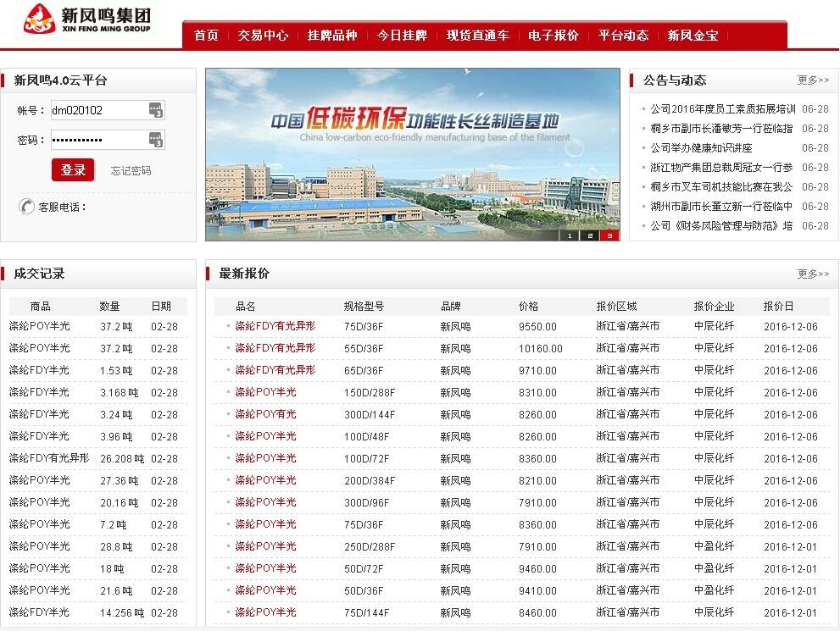Open 涤纶FDY有光异形 quote with spec 75D/36F
840x631 pixels.
[x=275, y=326]
